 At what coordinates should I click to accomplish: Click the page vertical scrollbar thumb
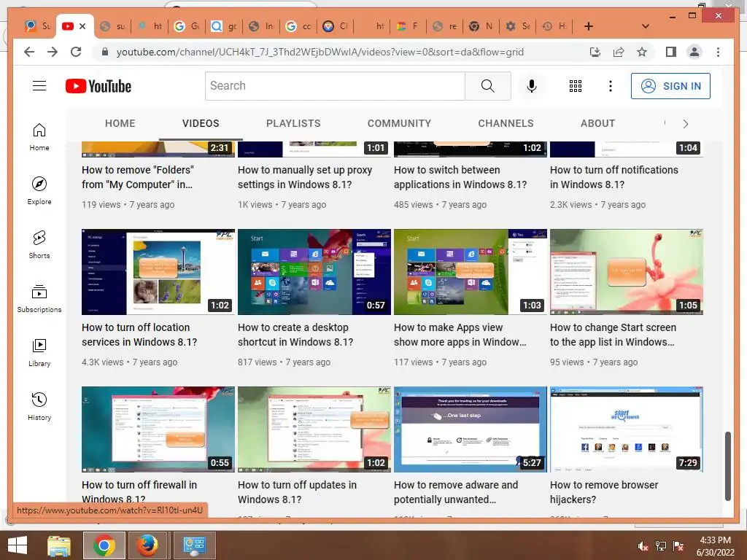click(727, 466)
